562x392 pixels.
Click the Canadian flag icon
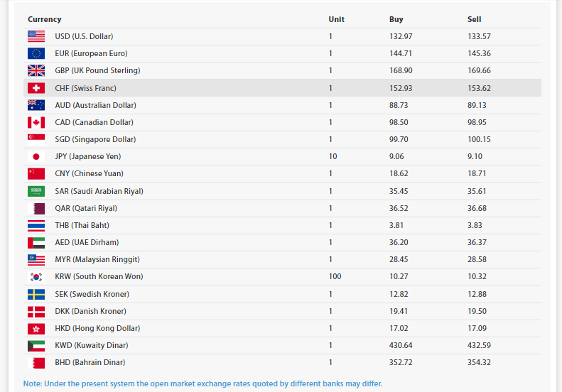[x=36, y=122]
